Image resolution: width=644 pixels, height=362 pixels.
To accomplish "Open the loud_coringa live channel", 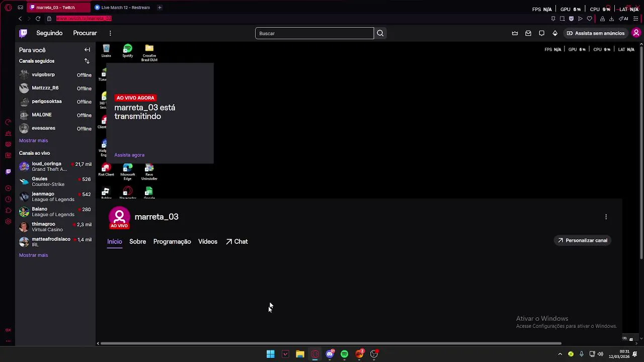I will 55,166.
